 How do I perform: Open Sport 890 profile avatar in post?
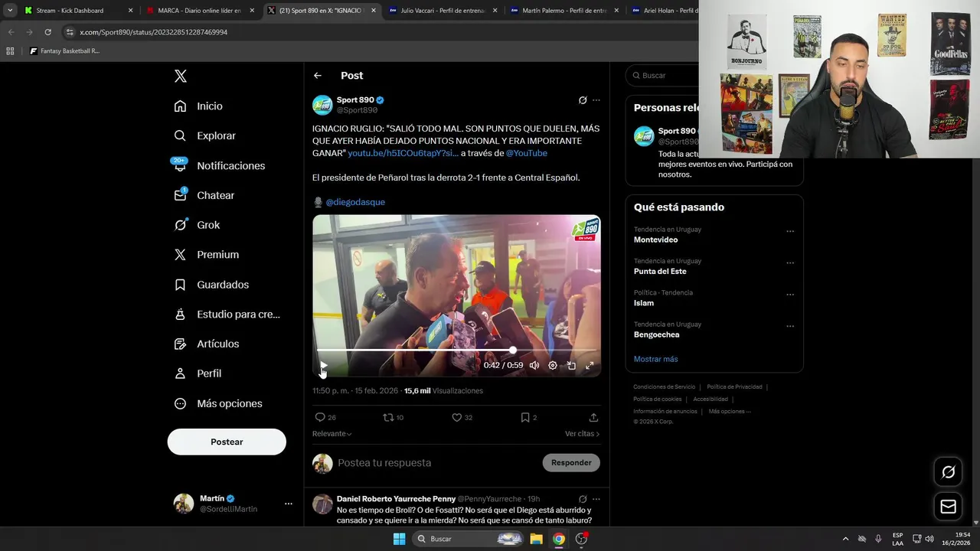point(322,105)
